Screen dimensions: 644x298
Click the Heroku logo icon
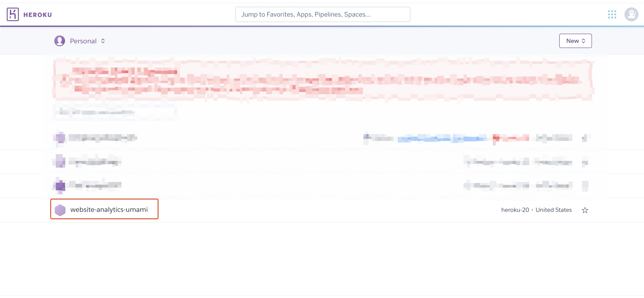(13, 14)
